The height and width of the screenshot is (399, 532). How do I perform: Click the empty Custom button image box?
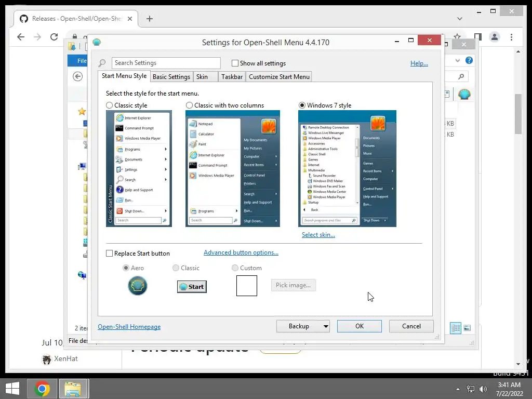coord(247,286)
